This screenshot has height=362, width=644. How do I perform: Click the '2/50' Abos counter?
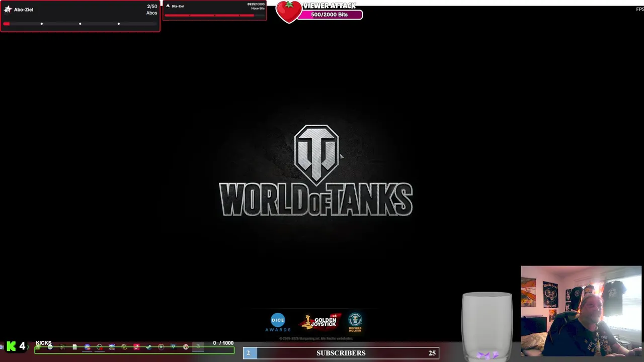coord(152,7)
